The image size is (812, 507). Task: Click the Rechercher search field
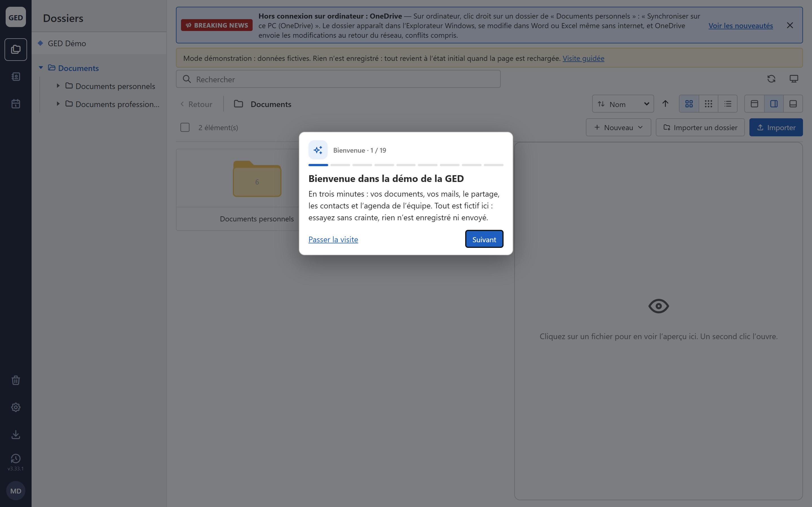(338, 79)
